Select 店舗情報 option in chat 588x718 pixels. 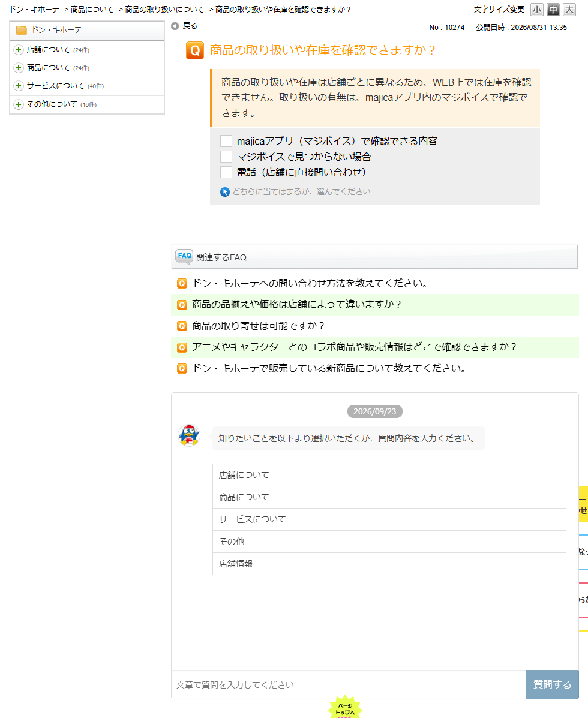point(389,564)
